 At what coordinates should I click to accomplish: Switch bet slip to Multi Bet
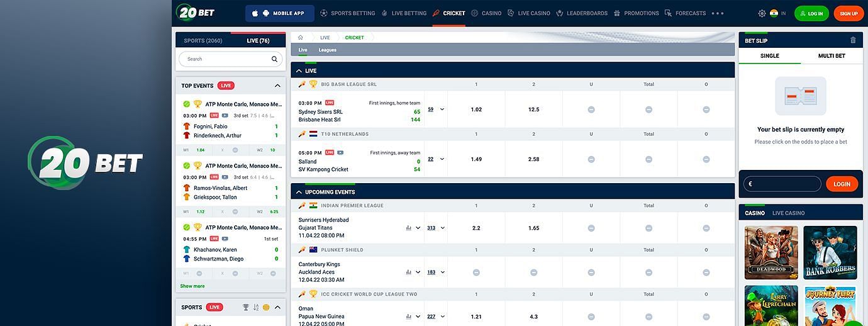coord(831,56)
